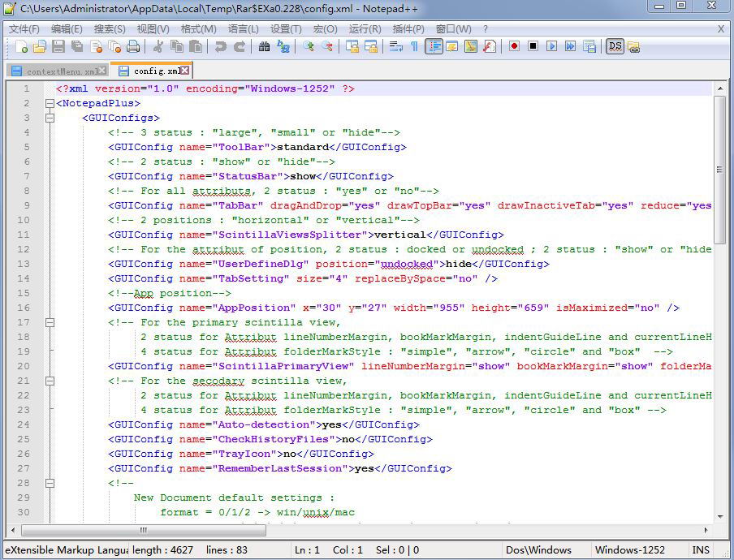Close the current document via toolbar icon
The width and height of the screenshot is (734, 560).
pyautogui.click(x=97, y=46)
